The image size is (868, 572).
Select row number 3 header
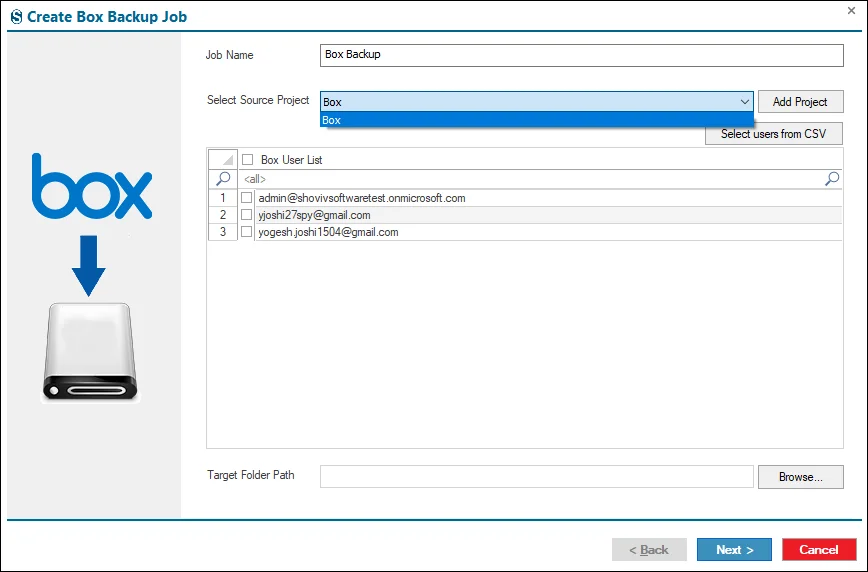click(223, 232)
